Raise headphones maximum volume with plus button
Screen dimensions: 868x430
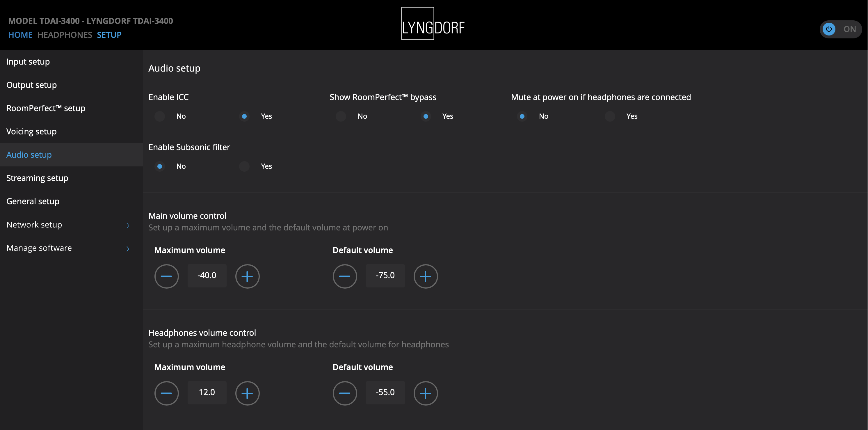247,393
